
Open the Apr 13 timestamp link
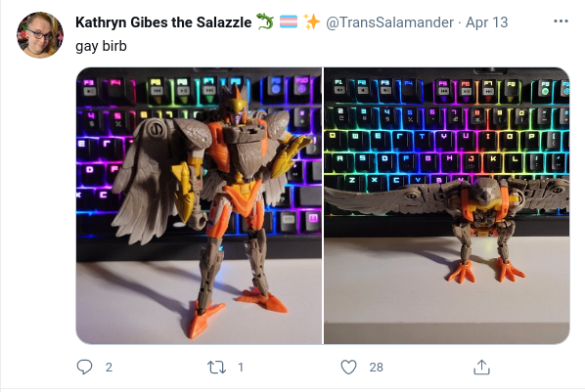[x=486, y=22]
